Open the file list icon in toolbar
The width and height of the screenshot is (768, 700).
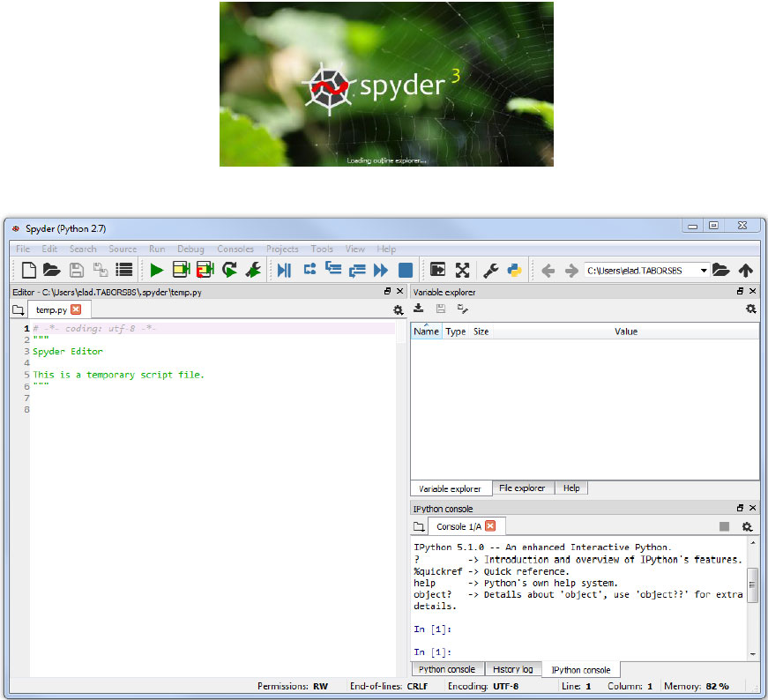124,270
